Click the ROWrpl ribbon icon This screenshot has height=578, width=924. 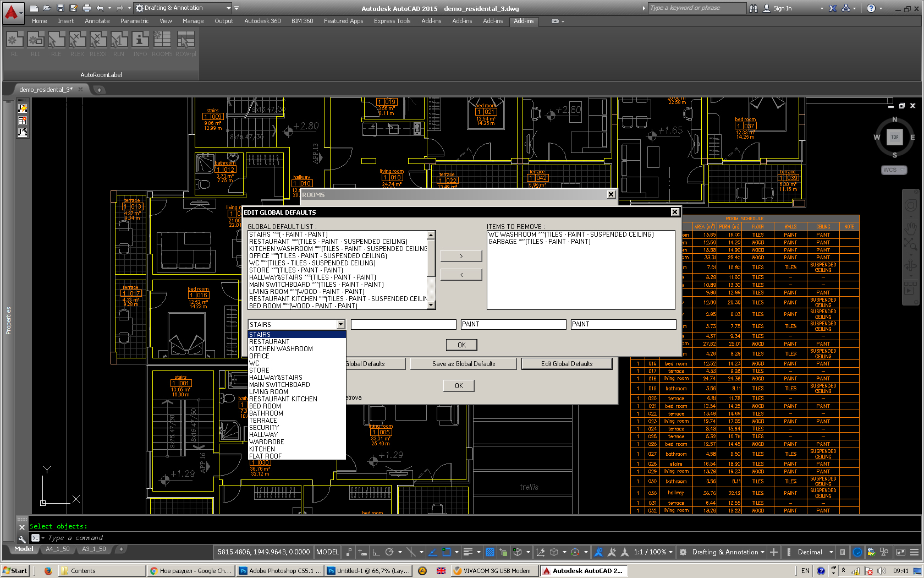point(186,40)
